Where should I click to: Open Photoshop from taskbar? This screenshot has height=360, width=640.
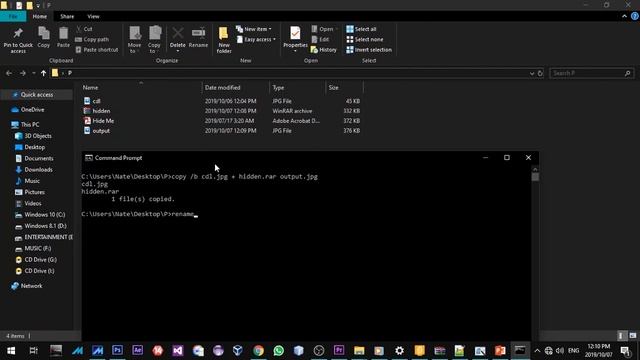click(x=118, y=351)
